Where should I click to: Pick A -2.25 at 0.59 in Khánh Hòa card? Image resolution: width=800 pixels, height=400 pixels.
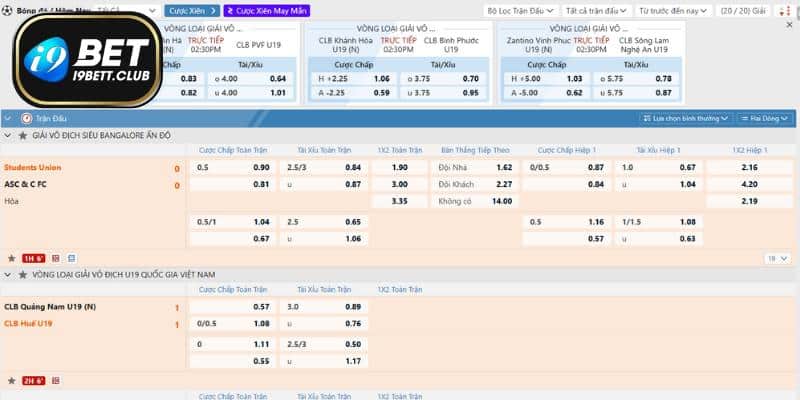[x=354, y=93]
